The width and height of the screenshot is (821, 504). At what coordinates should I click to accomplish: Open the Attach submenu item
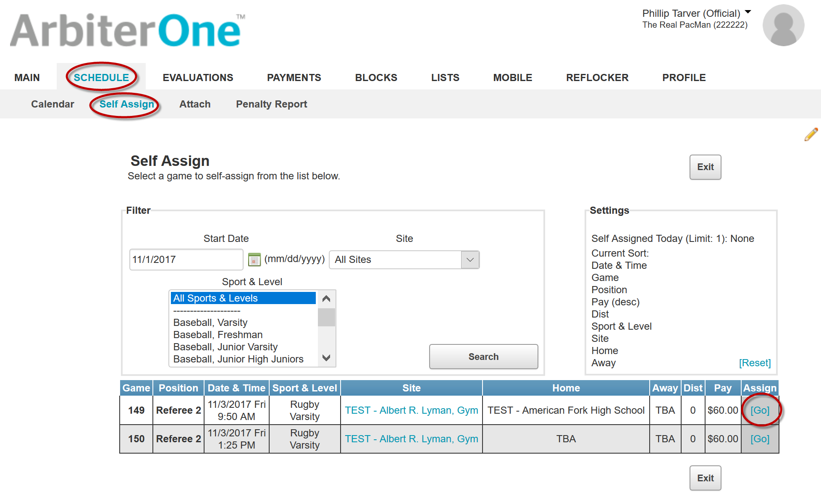(195, 104)
